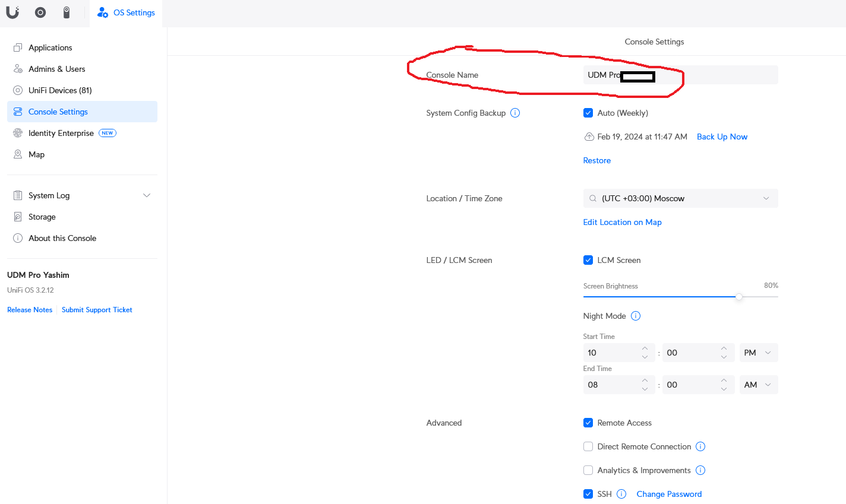Select Console Settings sidebar item
The width and height of the screenshot is (846, 504).
[82, 112]
